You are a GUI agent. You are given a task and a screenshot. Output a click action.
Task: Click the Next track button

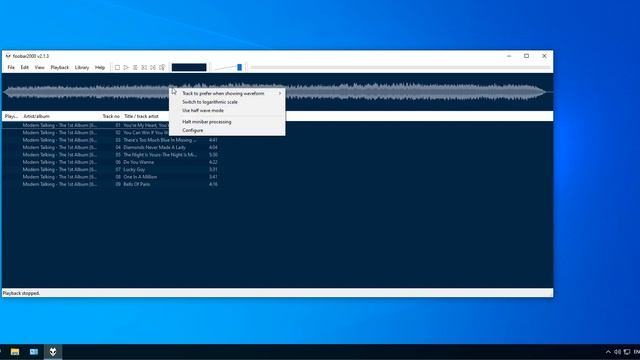153,67
